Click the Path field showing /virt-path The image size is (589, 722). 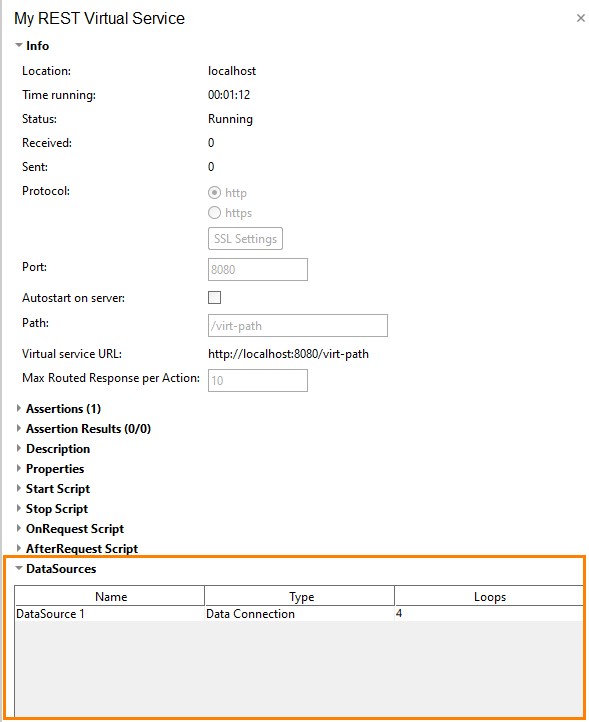point(297,326)
